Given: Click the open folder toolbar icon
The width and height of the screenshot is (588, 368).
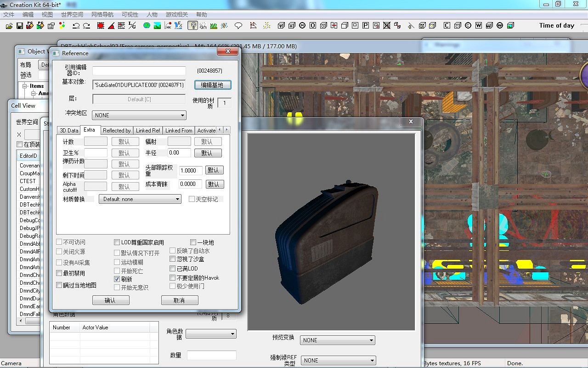Looking at the screenshot, I should click(9, 26).
